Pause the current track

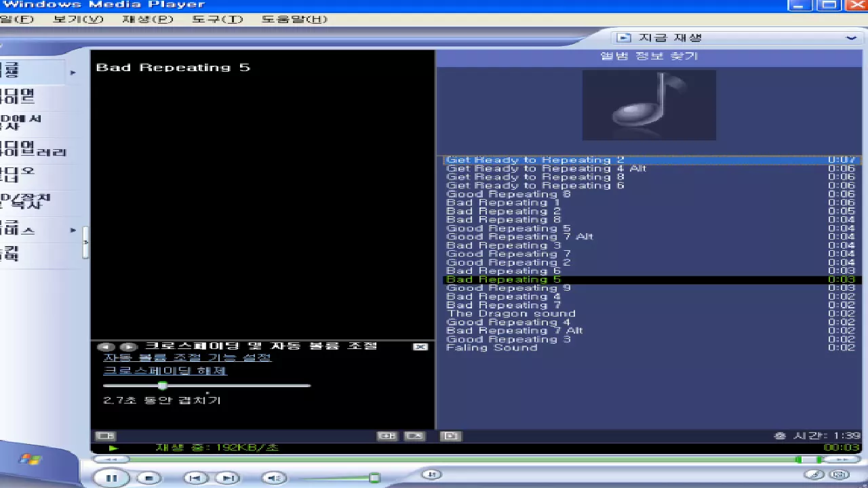tap(111, 478)
